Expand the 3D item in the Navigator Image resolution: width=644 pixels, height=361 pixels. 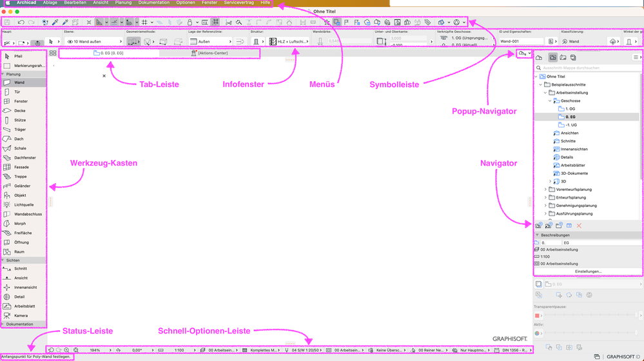coord(551,181)
